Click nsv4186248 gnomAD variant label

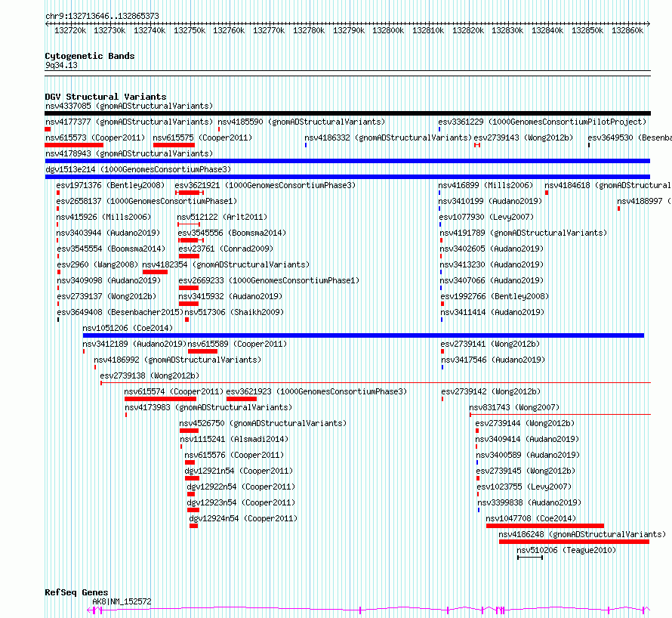click(x=582, y=534)
